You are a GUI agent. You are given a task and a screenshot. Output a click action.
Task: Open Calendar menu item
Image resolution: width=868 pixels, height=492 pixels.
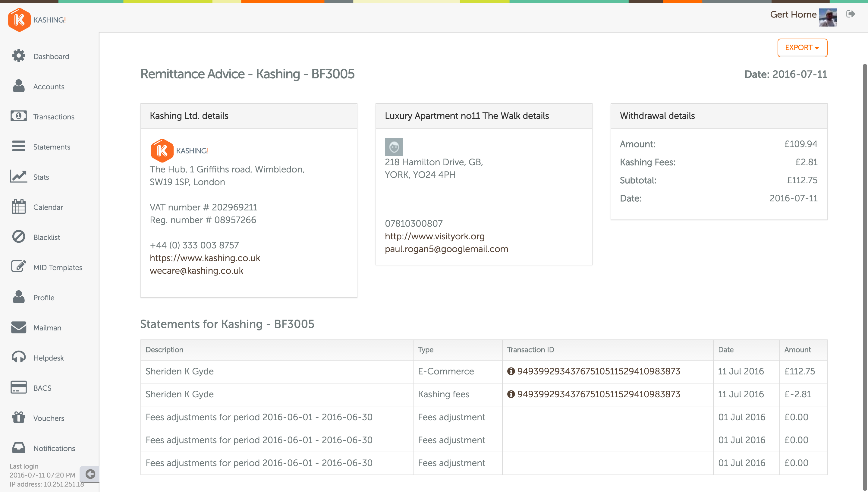tap(48, 207)
